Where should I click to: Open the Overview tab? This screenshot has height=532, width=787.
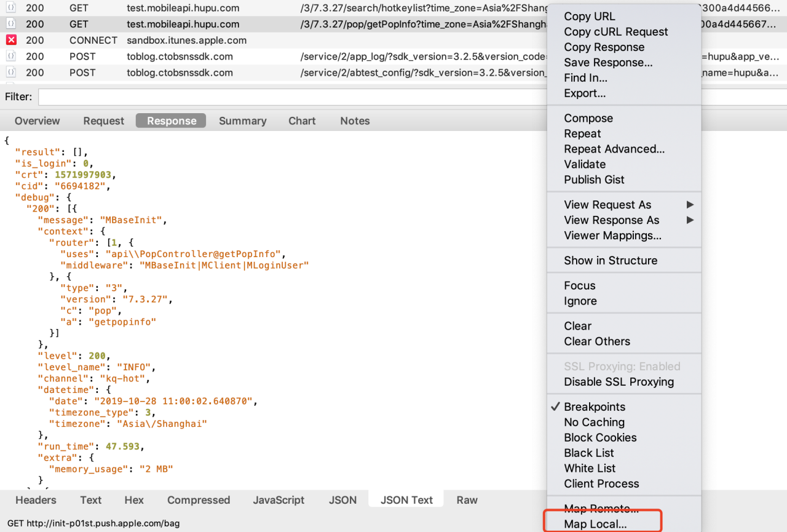coord(37,121)
